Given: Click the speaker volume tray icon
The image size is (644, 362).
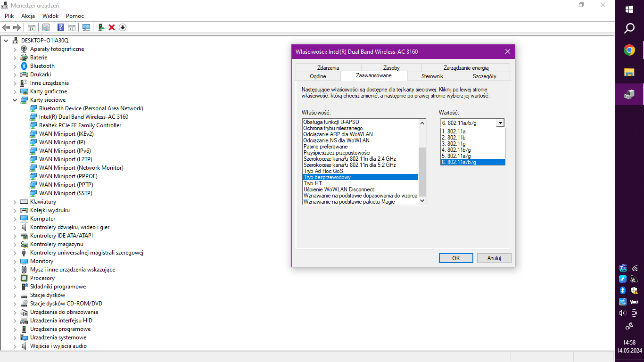Looking at the screenshot, I should [x=623, y=313].
